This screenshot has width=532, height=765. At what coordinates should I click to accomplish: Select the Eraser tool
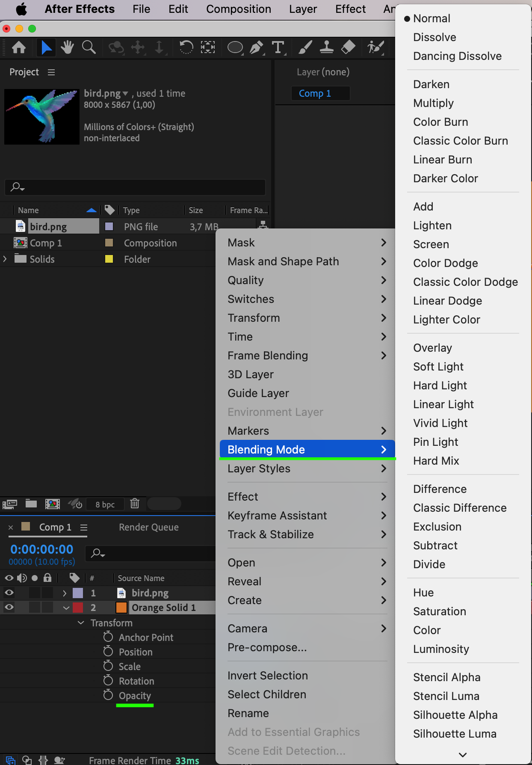(x=349, y=47)
